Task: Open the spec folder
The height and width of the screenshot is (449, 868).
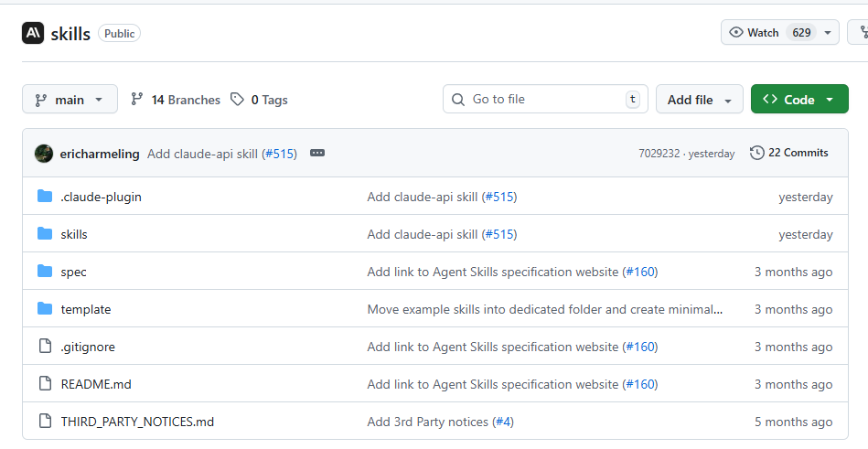Action: [x=73, y=273]
